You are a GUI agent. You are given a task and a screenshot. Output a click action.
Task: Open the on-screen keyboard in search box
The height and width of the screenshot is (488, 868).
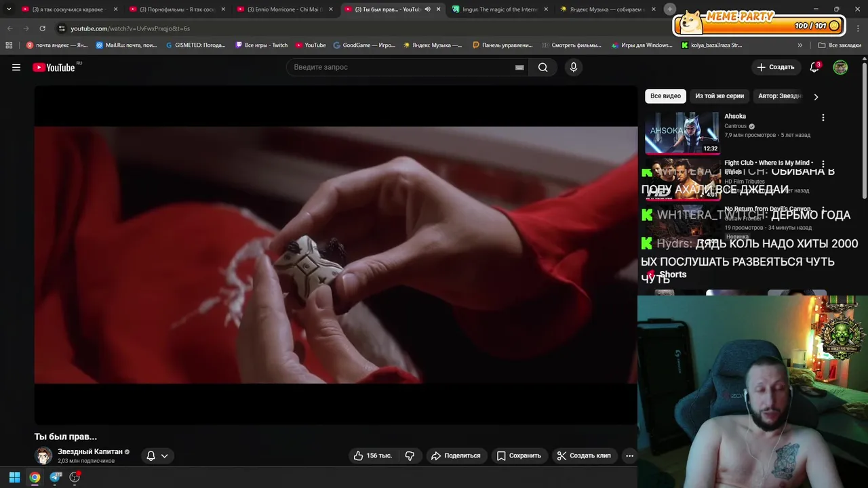coord(519,67)
